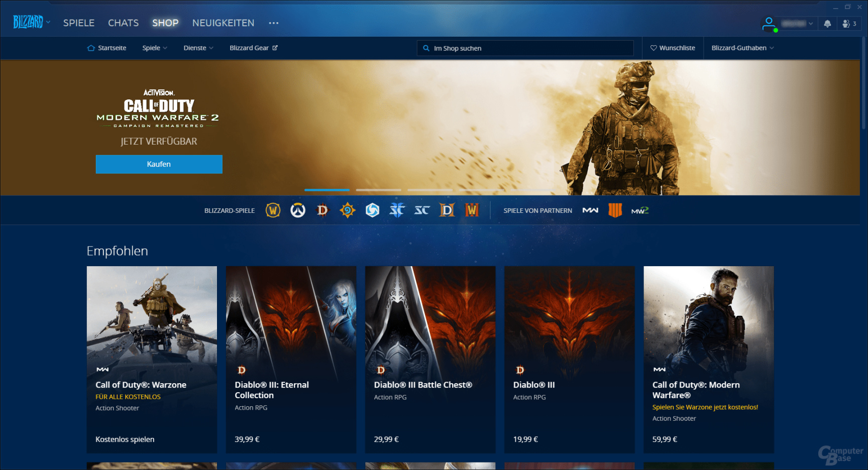Open StarCraft II game icon

click(397, 210)
